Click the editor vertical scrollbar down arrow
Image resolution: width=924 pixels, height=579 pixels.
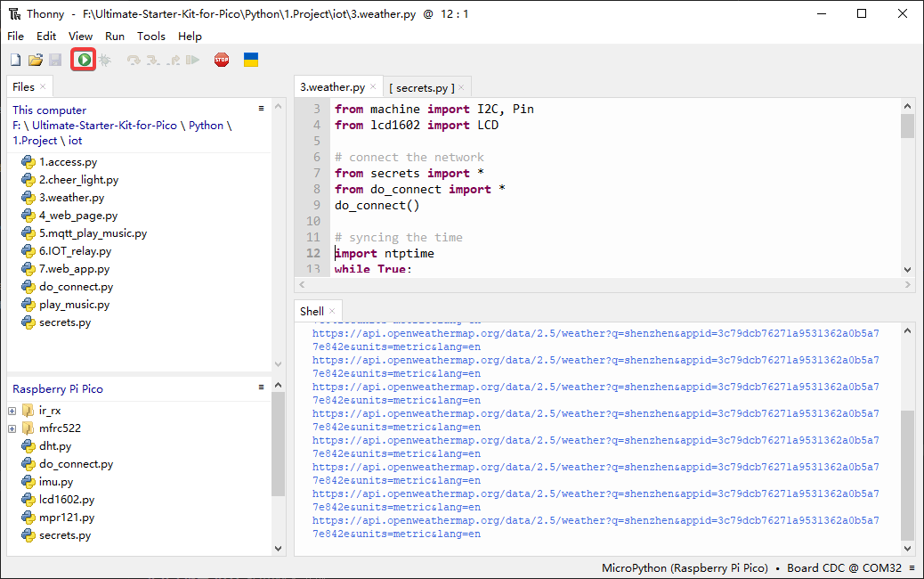(907, 269)
